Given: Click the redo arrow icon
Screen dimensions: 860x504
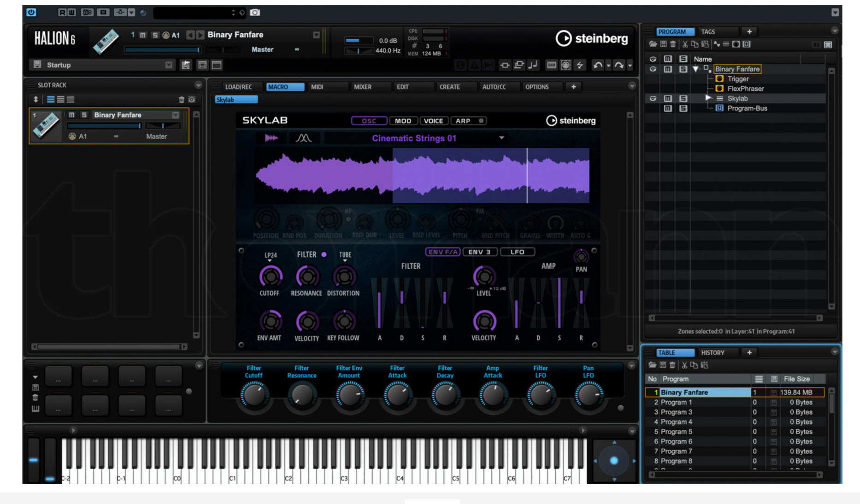Looking at the screenshot, I should click(x=618, y=65).
